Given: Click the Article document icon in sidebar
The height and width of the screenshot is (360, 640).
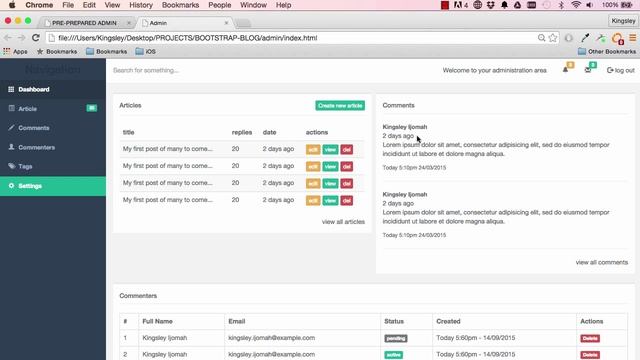Looking at the screenshot, I should click(11, 109).
